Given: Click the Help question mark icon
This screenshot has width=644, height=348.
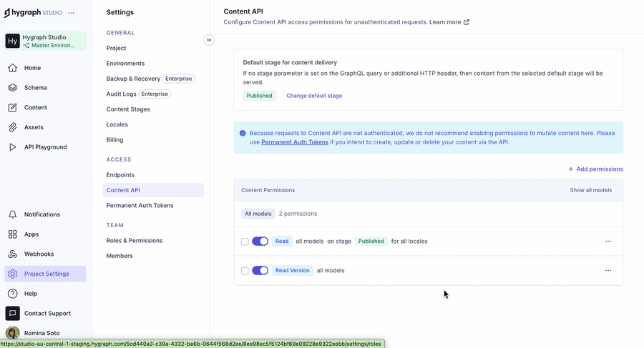Looking at the screenshot, I should click(13, 294).
